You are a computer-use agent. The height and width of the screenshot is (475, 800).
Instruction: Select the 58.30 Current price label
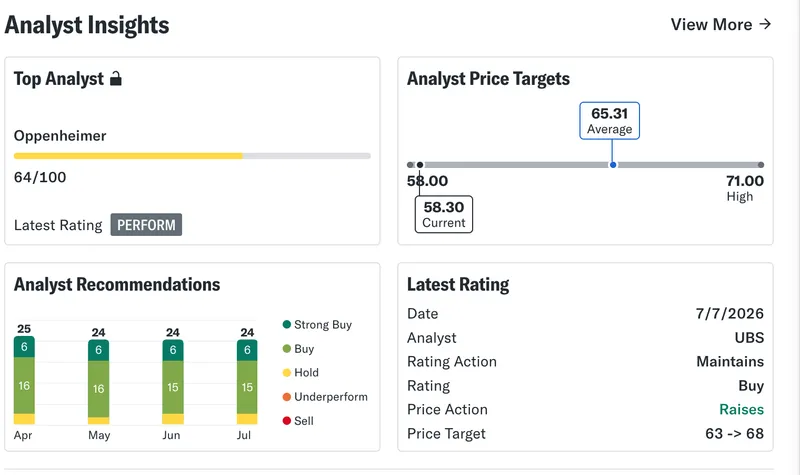coord(444,214)
